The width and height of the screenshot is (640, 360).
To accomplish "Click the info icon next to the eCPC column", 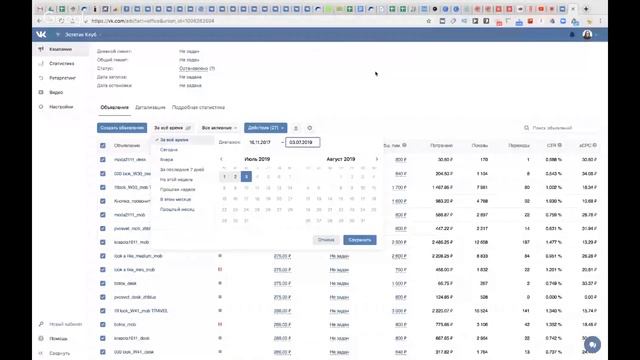I will pos(595,145).
